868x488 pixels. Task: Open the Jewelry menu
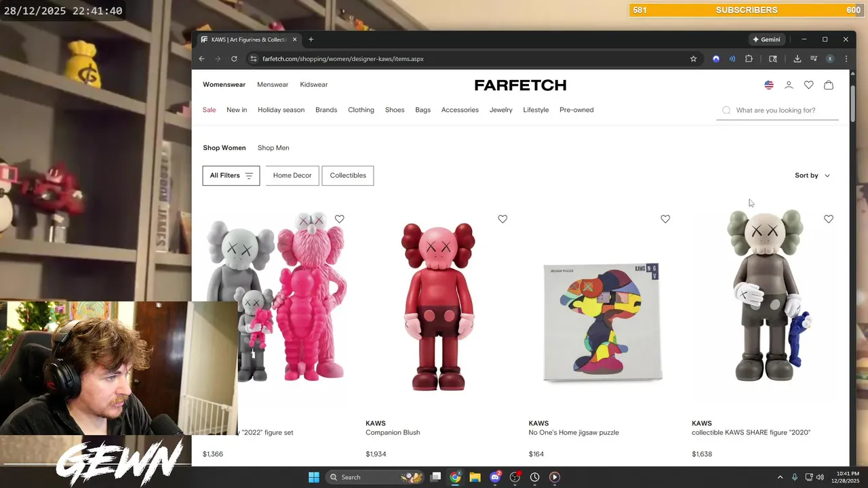501,110
